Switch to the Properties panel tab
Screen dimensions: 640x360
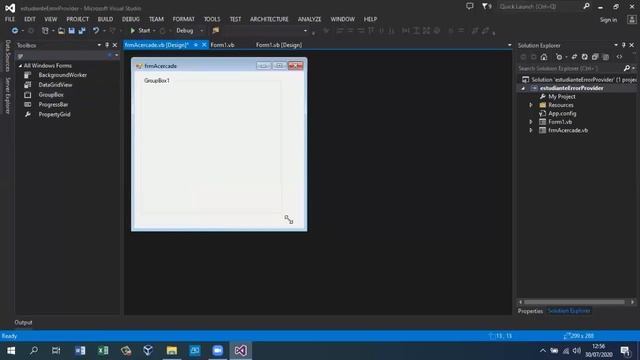click(x=530, y=311)
